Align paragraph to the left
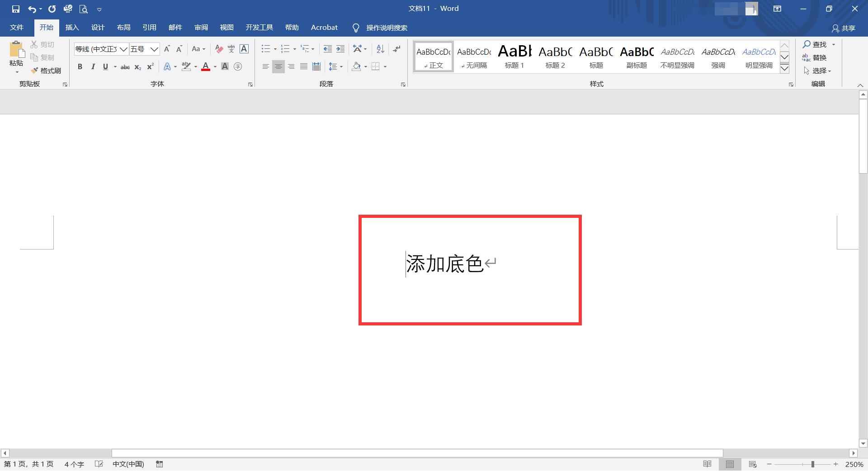868x471 pixels. click(266, 67)
